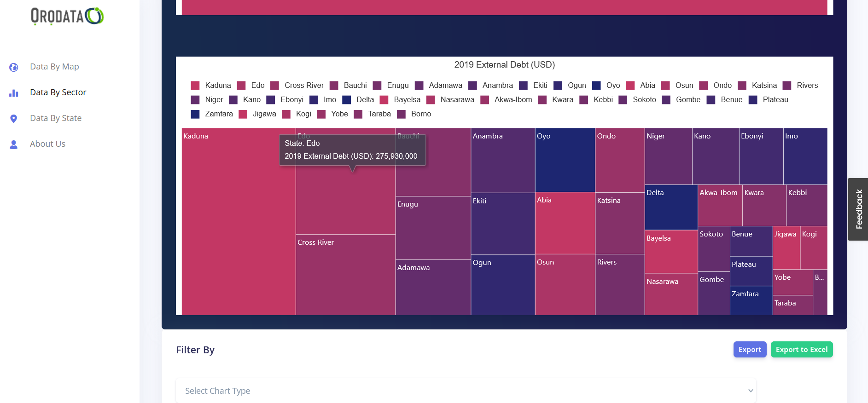This screenshot has width=868, height=403.
Task: Click the person icon beside About Us
Action: 14,144
